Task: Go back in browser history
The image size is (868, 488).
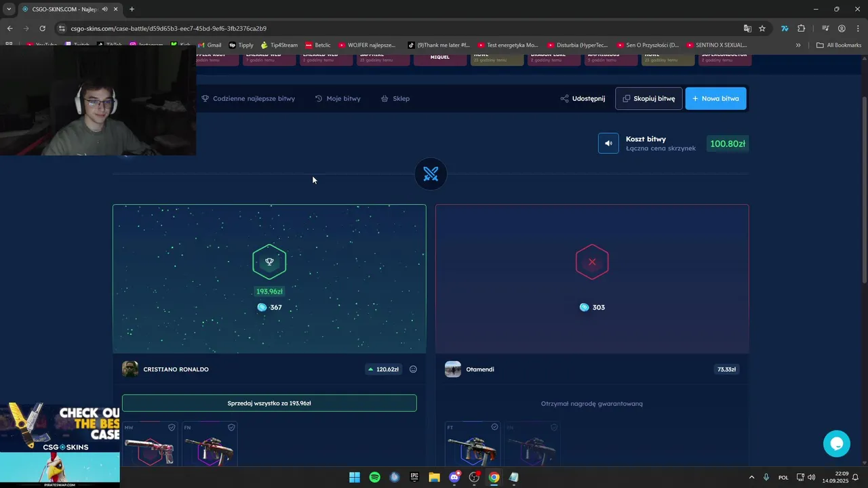Action: click(x=9, y=28)
